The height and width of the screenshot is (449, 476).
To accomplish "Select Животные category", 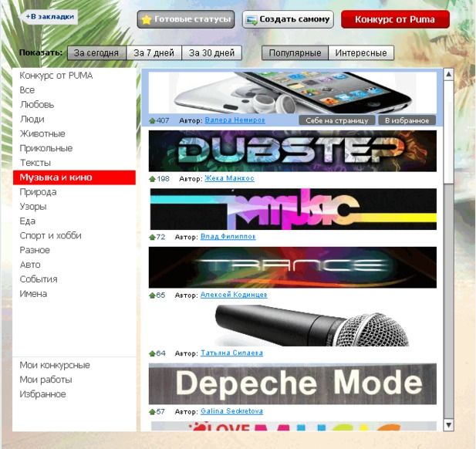I will pyautogui.click(x=74, y=134).
